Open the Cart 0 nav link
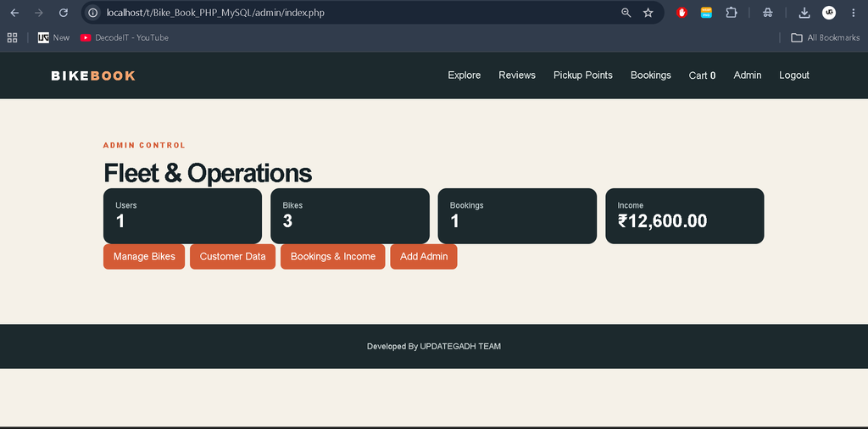This screenshot has width=868, height=429. pyautogui.click(x=703, y=75)
